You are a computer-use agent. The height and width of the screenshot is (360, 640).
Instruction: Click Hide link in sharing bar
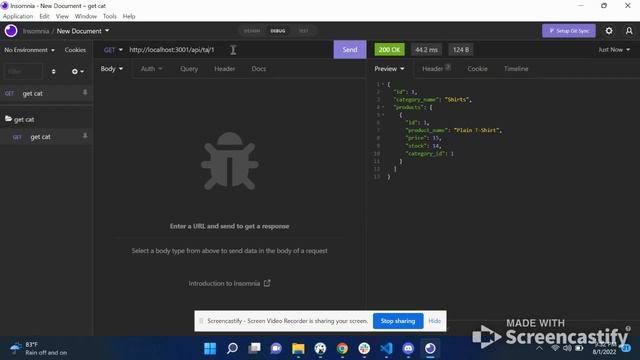pos(435,321)
